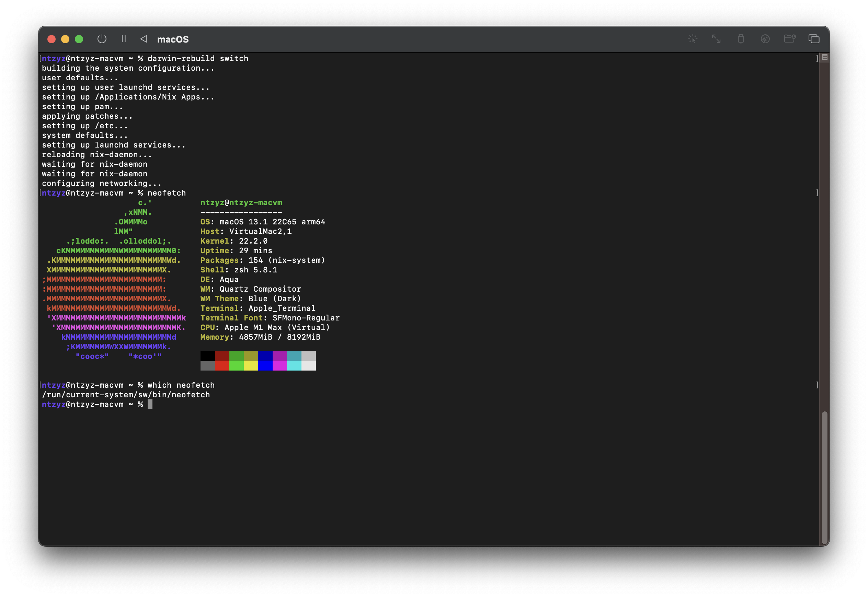
Task: Power off the virtual machine
Action: (102, 39)
